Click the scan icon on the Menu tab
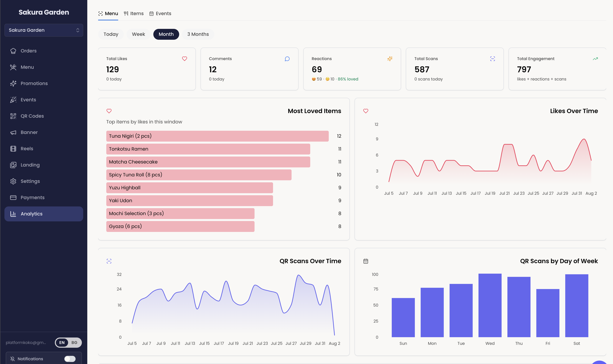Screen dimensions: 613x364 [100, 13]
